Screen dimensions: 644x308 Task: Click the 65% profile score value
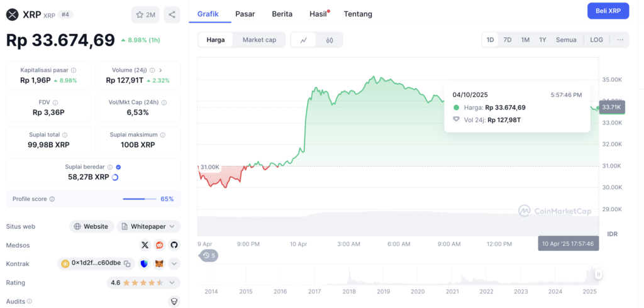[x=167, y=199]
